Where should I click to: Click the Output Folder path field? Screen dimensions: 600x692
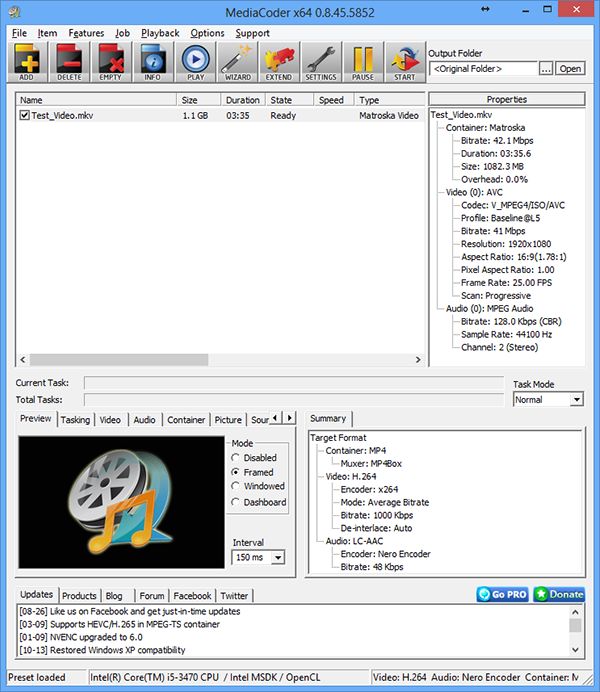pyautogui.click(x=483, y=69)
